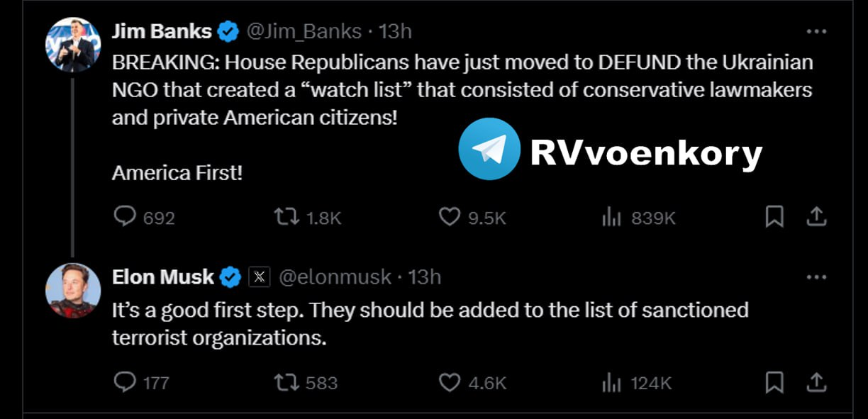The width and height of the screenshot is (868, 419).
Task: Bookmark Jim Banks' tweet
Action: (x=774, y=217)
